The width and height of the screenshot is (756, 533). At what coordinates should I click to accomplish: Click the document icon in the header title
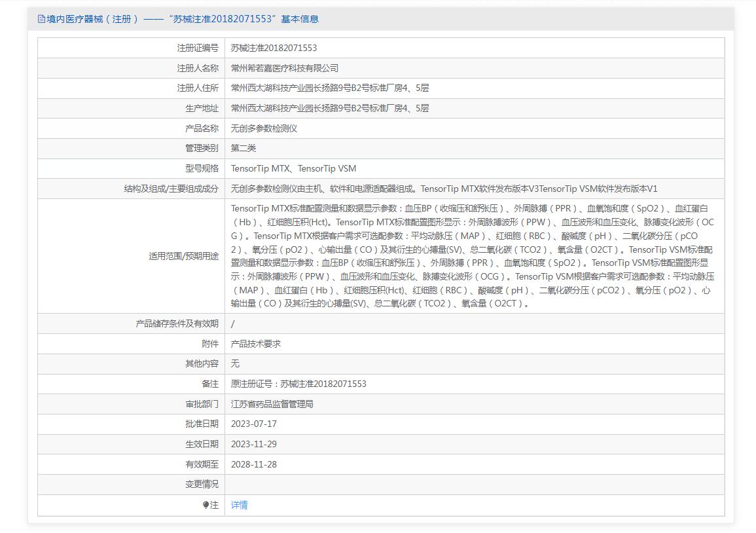pyautogui.click(x=41, y=19)
